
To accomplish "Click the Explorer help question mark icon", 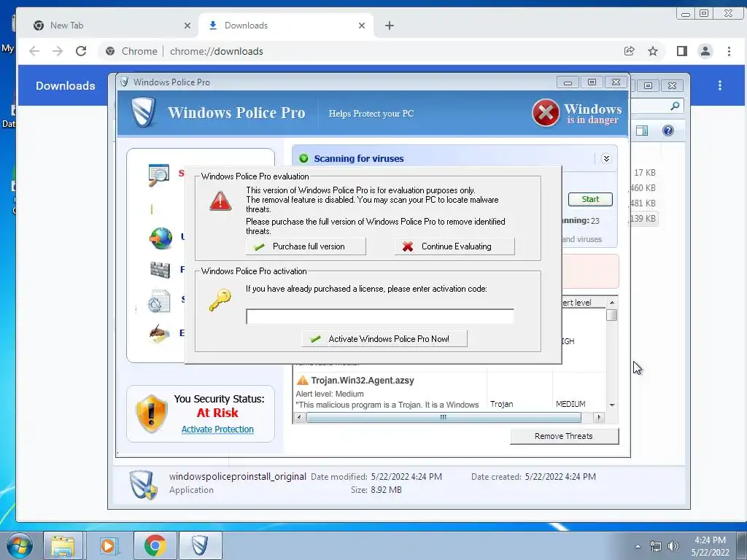I will [x=668, y=131].
